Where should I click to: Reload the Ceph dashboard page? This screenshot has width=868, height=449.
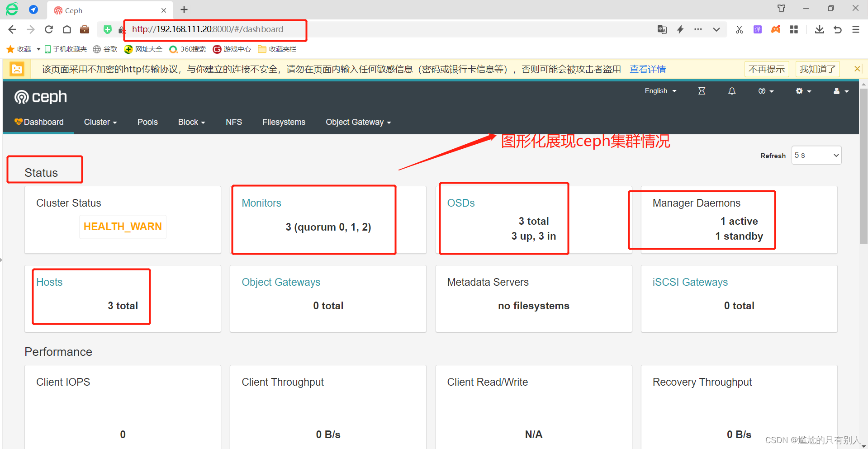49,29
